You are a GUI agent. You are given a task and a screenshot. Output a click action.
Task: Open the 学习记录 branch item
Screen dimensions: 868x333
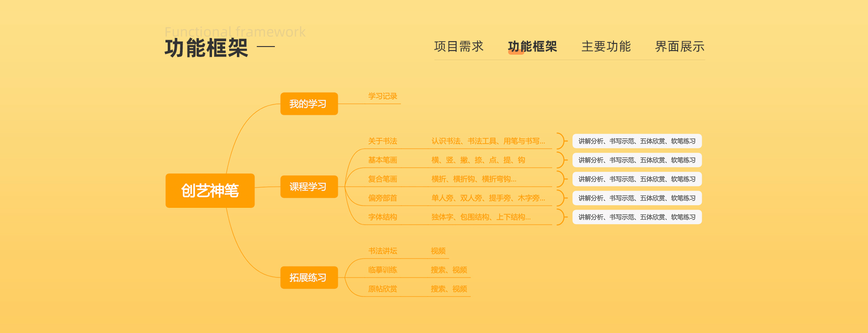382,96
